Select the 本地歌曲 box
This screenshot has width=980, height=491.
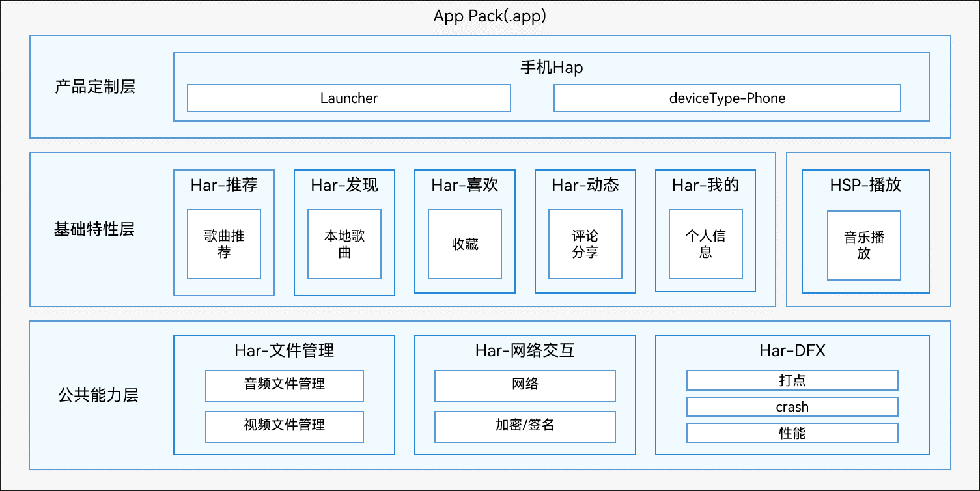tap(344, 244)
